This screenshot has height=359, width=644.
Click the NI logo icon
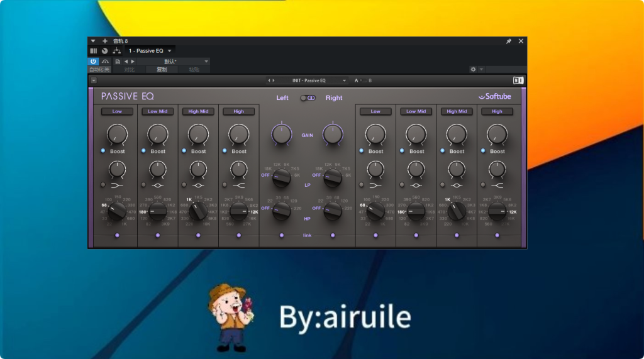tap(518, 80)
